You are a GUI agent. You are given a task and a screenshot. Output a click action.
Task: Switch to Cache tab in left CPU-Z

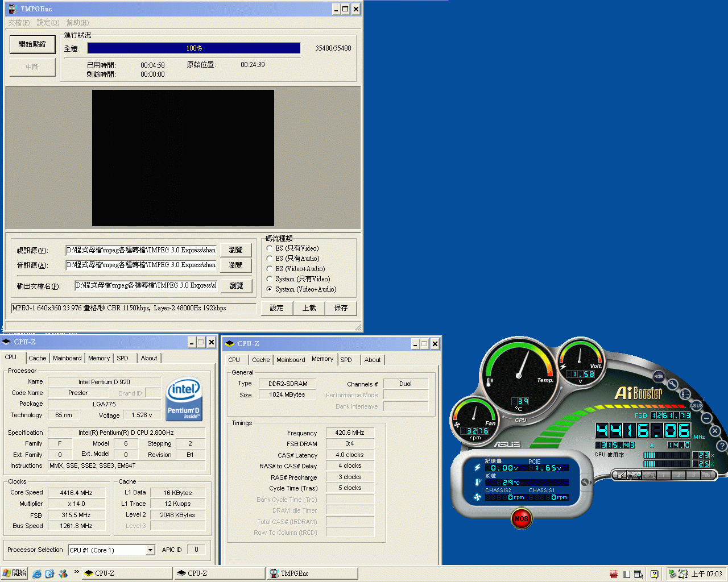[38, 358]
